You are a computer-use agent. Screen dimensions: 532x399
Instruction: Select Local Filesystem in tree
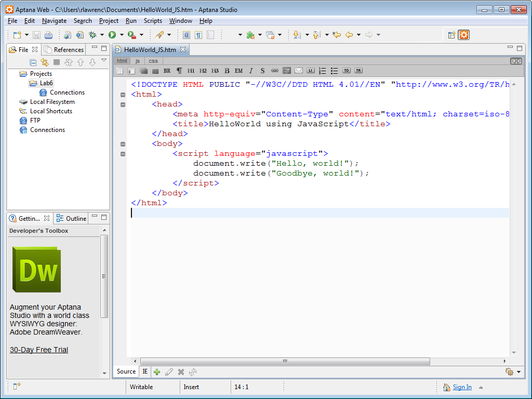coord(52,102)
